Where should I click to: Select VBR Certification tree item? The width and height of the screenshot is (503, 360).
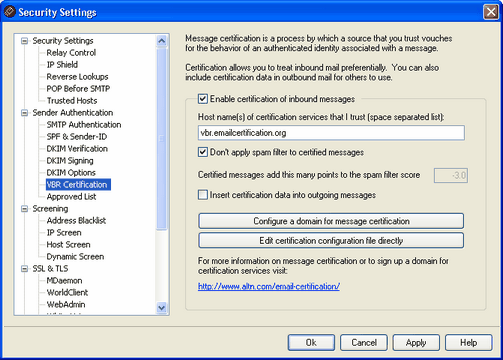(x=78, y=185)
